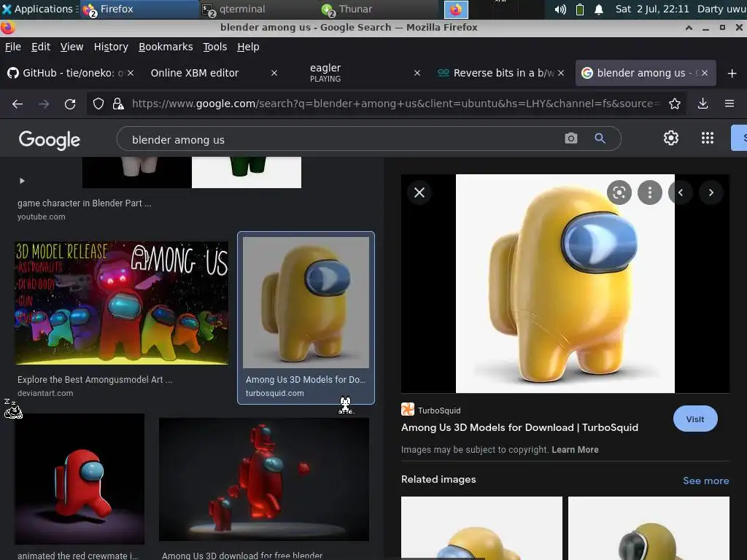Open the preview's three-dot options menu
747x560 pixels.
(x=650, y=192)
